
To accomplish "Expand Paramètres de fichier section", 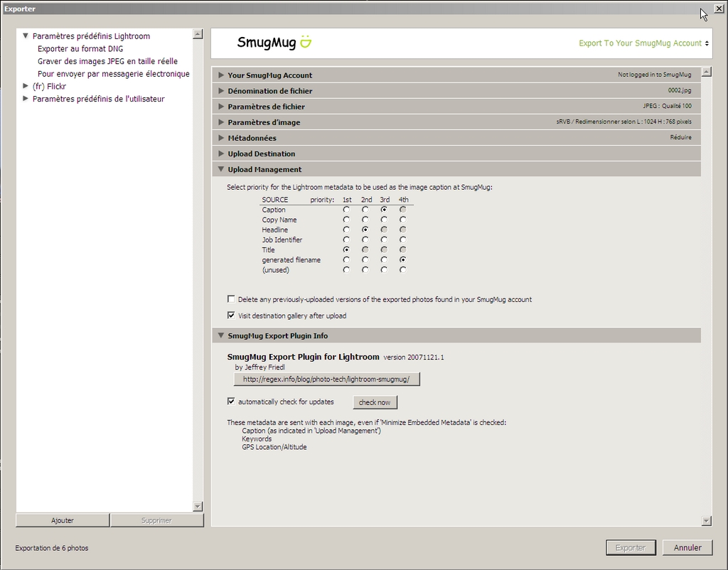I will 221,107.
